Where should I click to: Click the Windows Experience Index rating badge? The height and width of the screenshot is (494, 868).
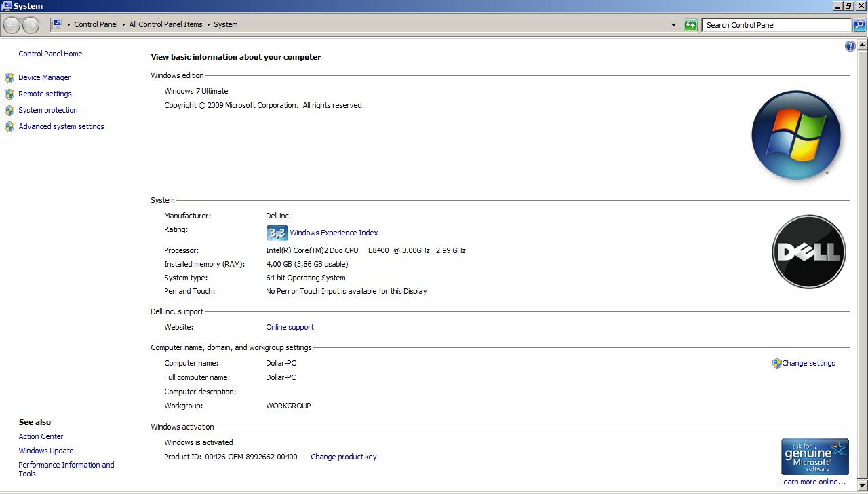277,233
